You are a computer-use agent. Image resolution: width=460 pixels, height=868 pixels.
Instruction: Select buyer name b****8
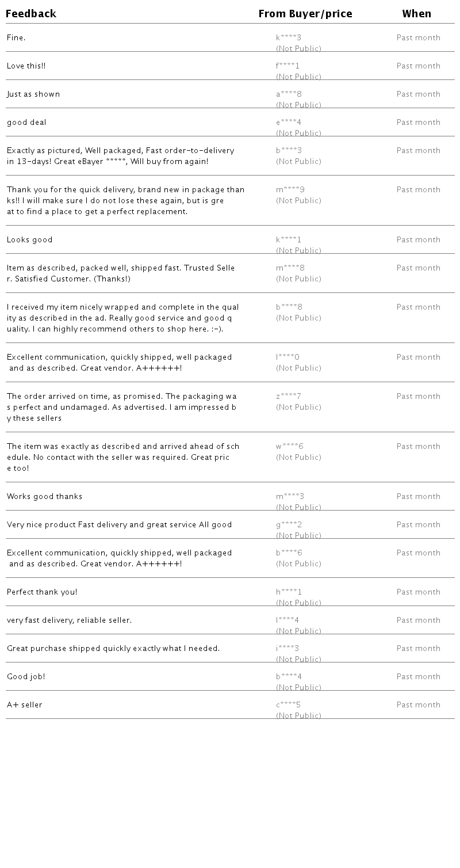(x=289, y=307)
